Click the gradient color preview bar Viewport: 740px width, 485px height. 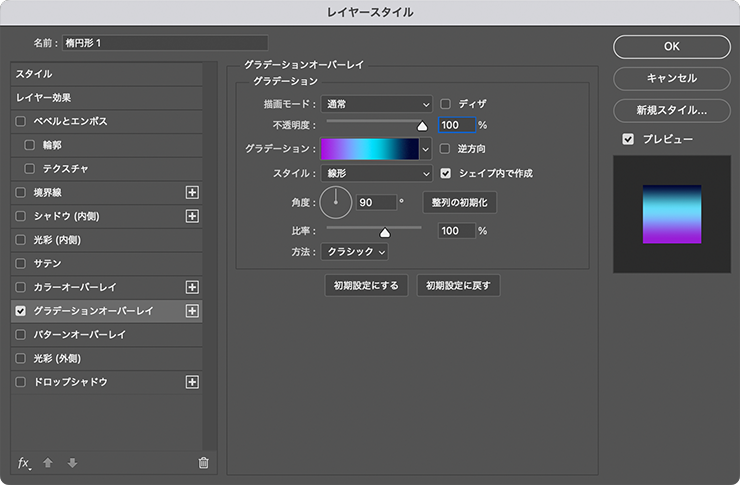click(369, 149)
